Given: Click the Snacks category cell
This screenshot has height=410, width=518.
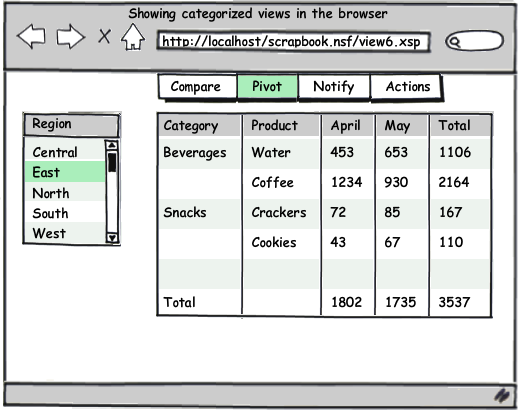Looking at the screenshot, I should (x=199, y=213).
